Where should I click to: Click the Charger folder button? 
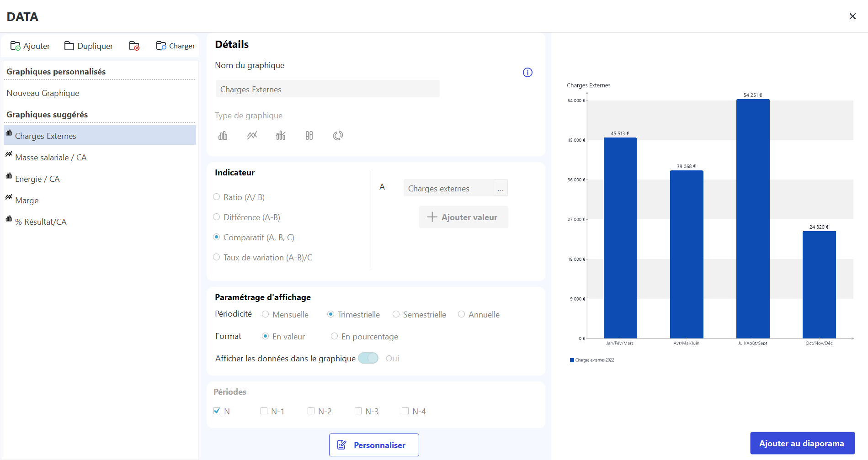pos(176,46)
